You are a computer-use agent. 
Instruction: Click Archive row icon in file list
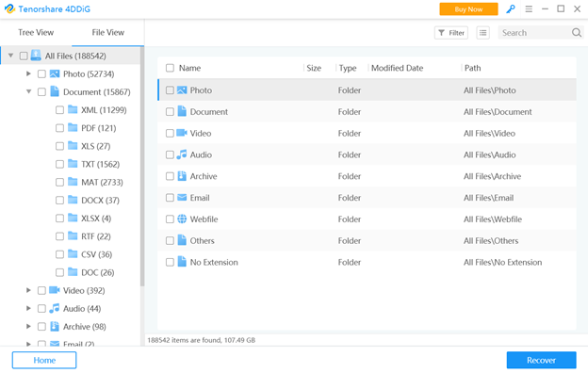pos(182,176)
